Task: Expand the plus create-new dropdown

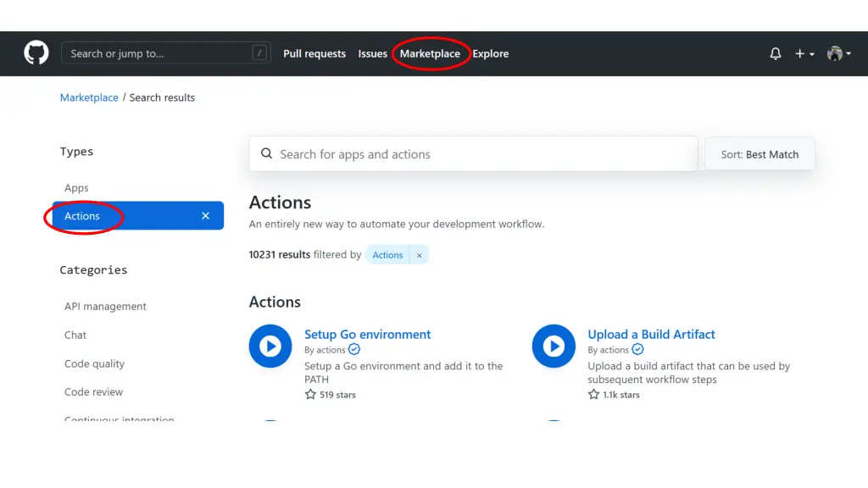Action: point(804,53)
